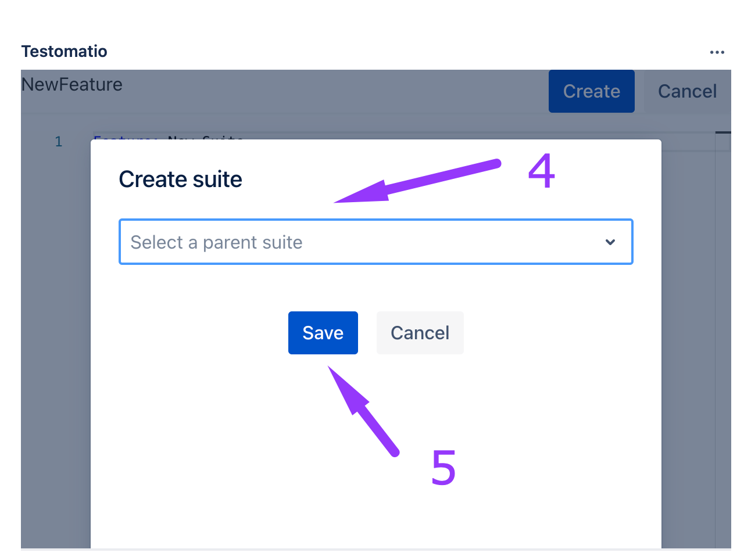
Task: Click the dimmed backdrop left of the dialog
Action: click(x=55, y=349)
